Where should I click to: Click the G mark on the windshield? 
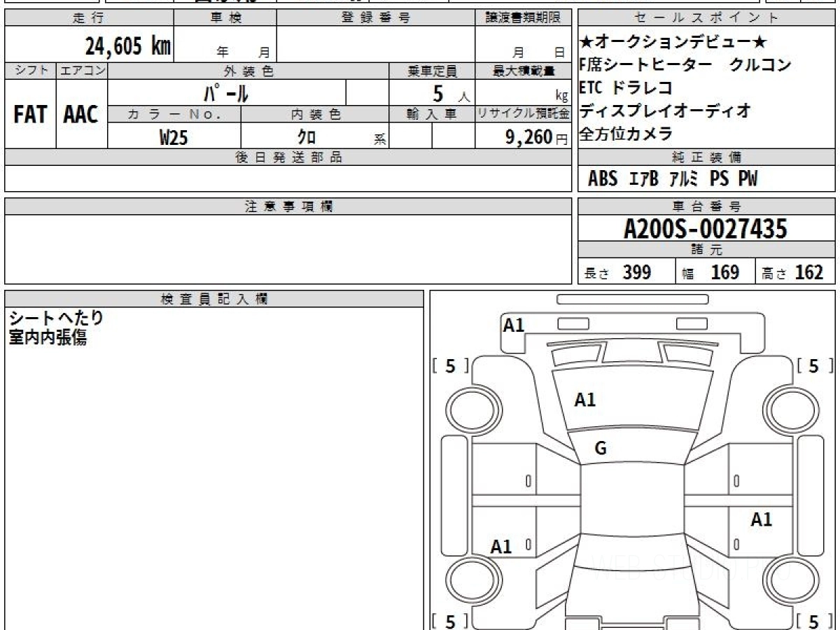[x=601, y=449]
